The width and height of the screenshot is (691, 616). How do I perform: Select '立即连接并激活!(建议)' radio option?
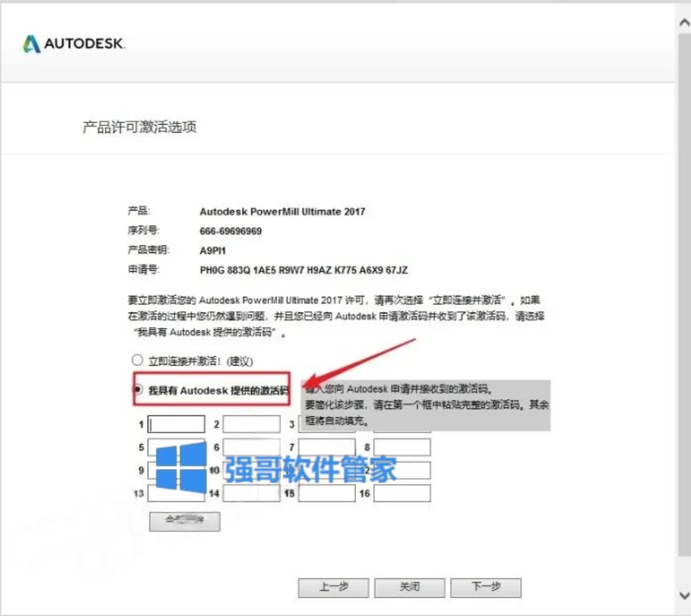137,360
